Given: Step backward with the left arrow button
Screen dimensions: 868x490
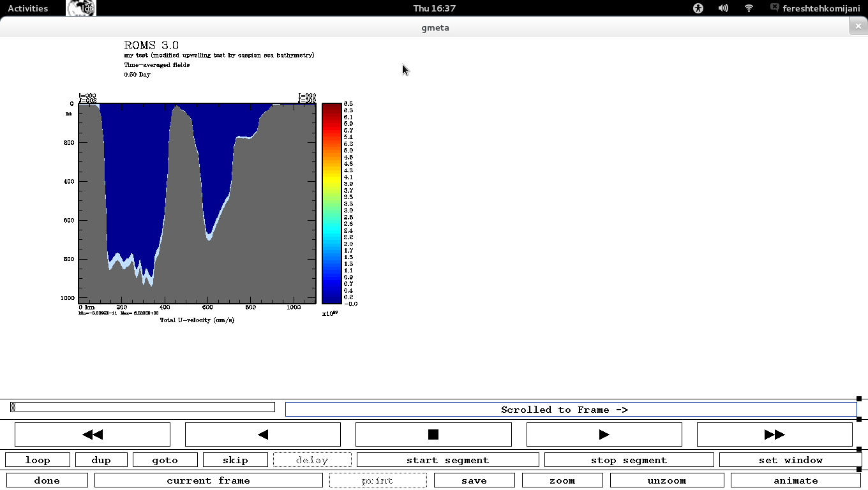Looking at the screenshot, I should pyautogui.click(x=262, y=434).
